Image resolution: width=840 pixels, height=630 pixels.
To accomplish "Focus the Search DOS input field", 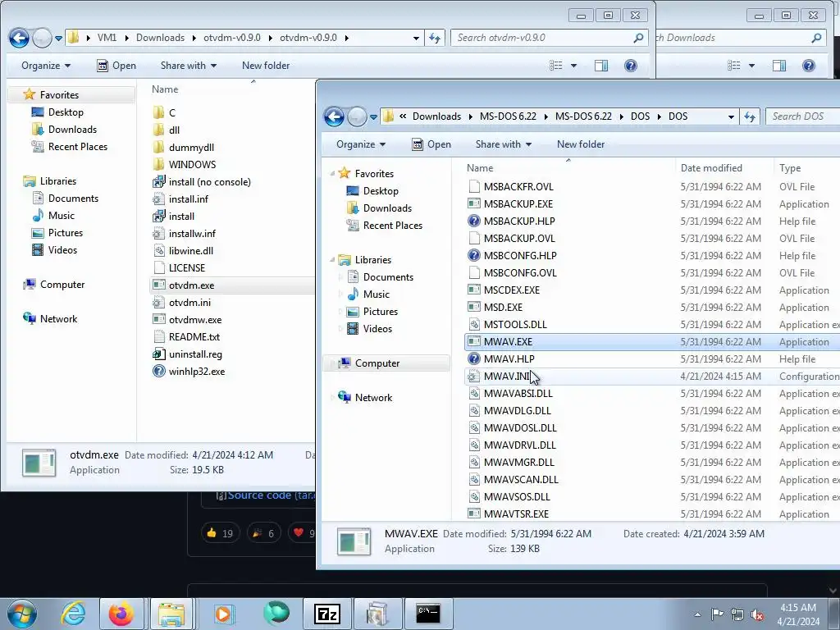I will pyautogui.click(x=801, y=116).
